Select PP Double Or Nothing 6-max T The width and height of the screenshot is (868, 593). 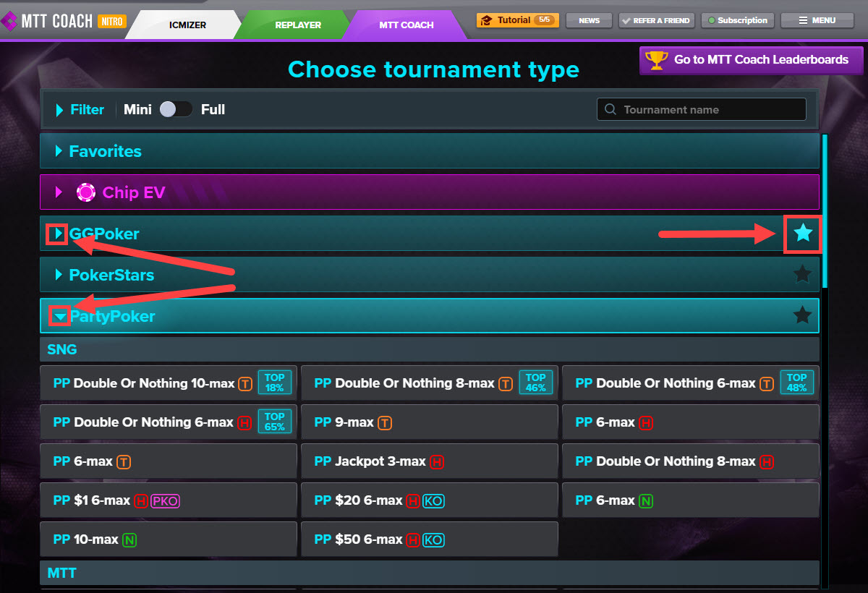click(x=691, y=383)
